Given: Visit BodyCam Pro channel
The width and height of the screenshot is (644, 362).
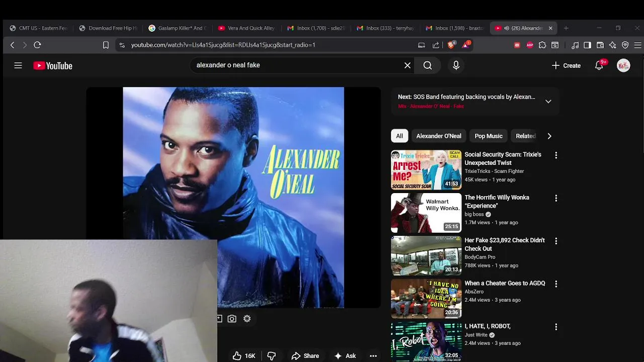Looking at the screenshot, I should [x=480, y=257].
